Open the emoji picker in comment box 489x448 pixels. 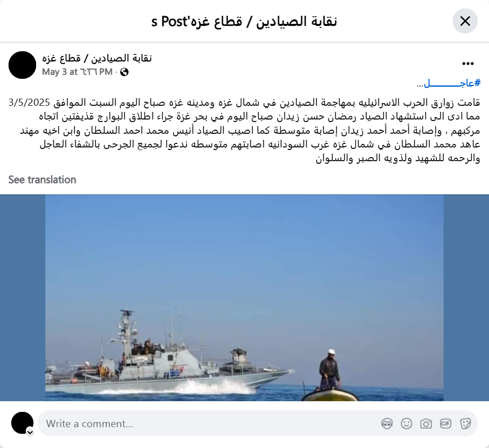point(406,424)
